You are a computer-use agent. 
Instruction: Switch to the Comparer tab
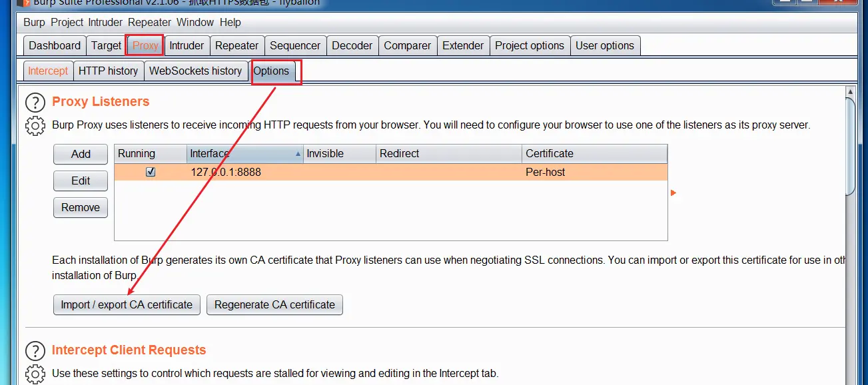(x=408, y=45)
